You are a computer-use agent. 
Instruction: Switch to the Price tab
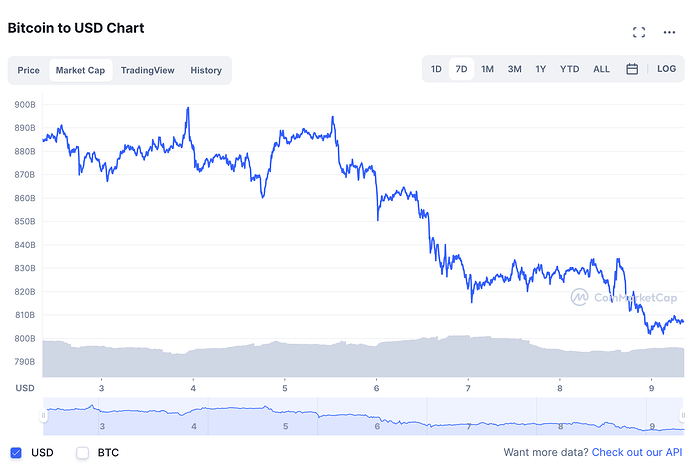28,70
